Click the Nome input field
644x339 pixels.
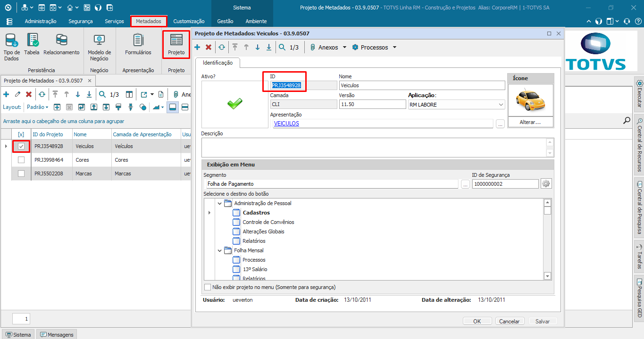[x=422, y=85]
